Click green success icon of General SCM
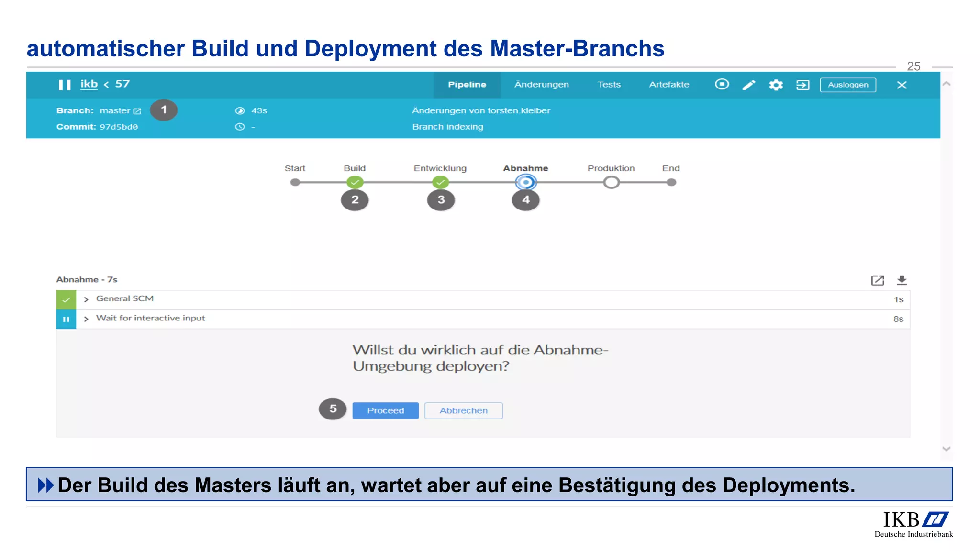This screenshot has width=980, height=551. click(66, 300)
